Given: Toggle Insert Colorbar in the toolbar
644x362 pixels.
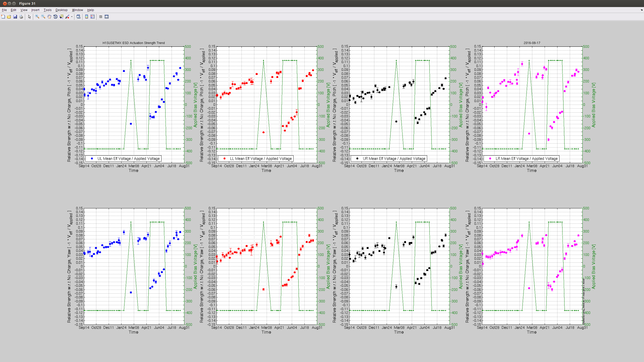Looking at the screenshot, I should pos(87,17).
